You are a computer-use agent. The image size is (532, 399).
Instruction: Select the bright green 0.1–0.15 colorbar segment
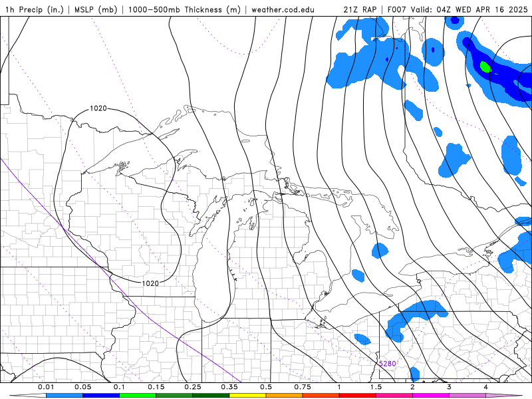coord(138,396)
